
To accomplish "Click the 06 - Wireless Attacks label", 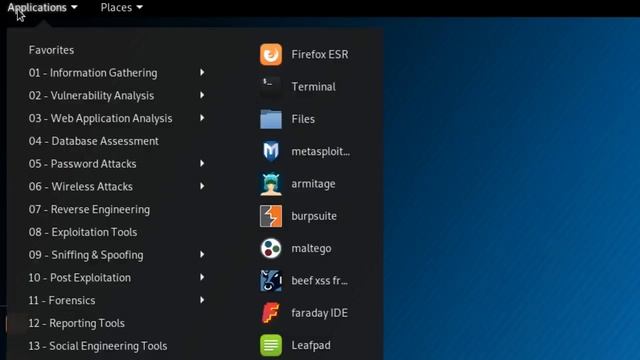I will point(80,187).
